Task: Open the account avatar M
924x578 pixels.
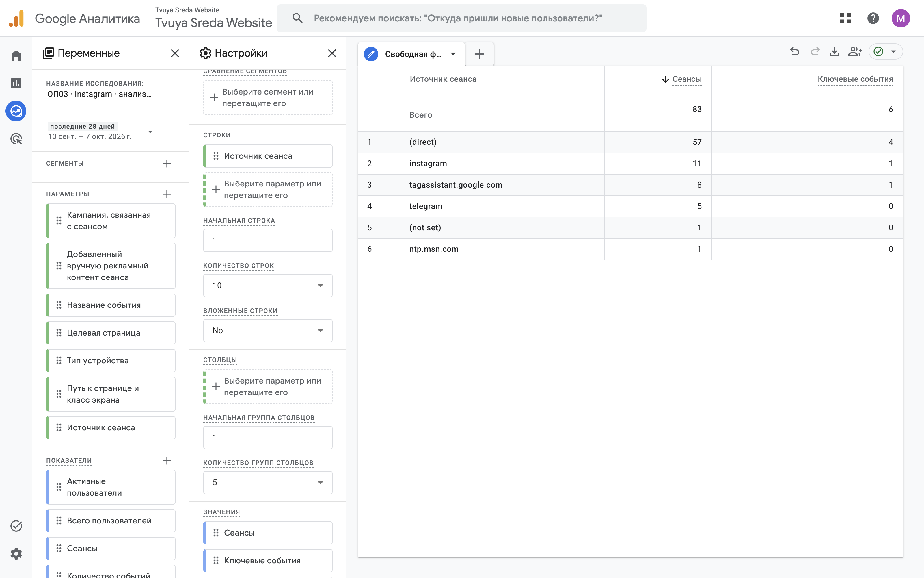Action: click(901, 18)
